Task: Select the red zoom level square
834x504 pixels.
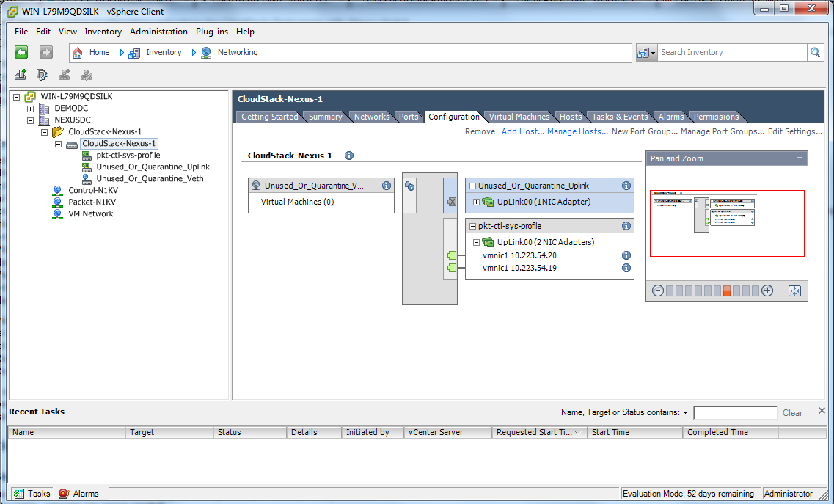Action: click(x=727, y=291)
